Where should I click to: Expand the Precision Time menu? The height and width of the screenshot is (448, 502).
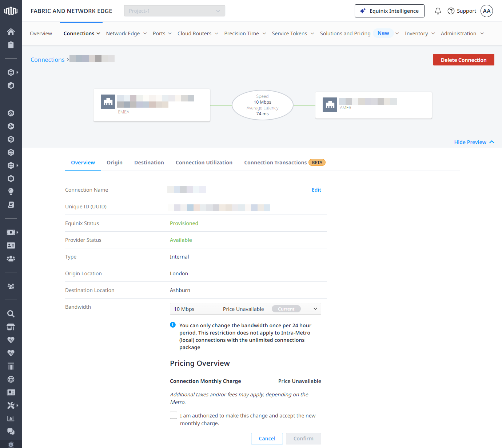click(x=245, y=33)
